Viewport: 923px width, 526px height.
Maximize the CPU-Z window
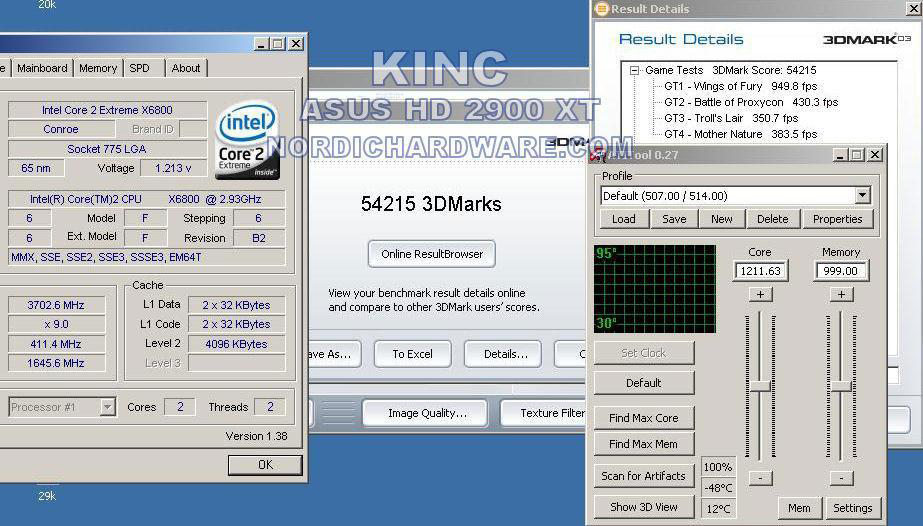pyautogui.click(x=278, y=44)
